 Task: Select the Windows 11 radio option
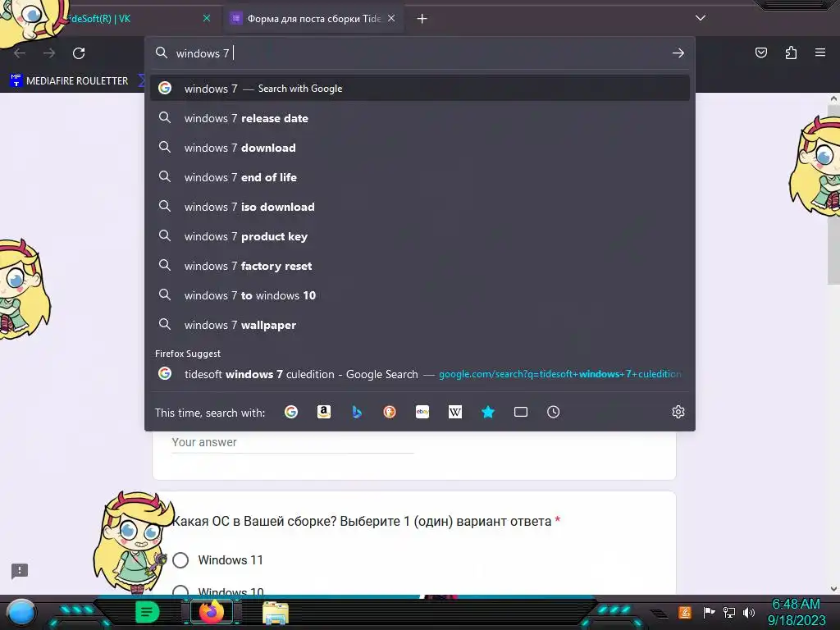[180, 559]
